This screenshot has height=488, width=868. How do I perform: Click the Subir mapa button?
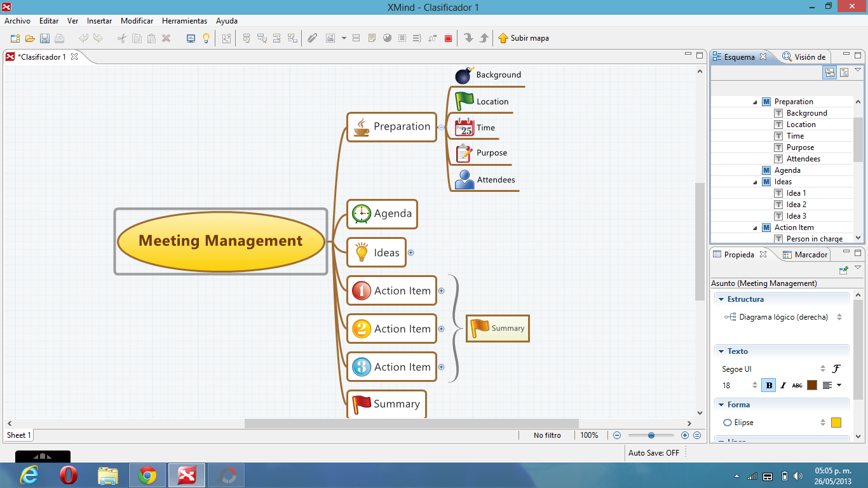tap(524, 38)
